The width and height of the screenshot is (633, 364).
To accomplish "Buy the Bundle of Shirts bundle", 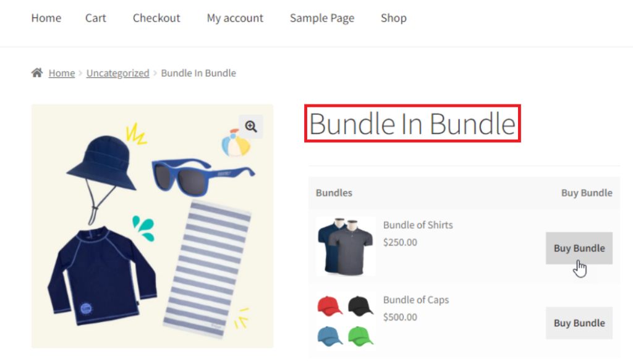I will (579, 248).
